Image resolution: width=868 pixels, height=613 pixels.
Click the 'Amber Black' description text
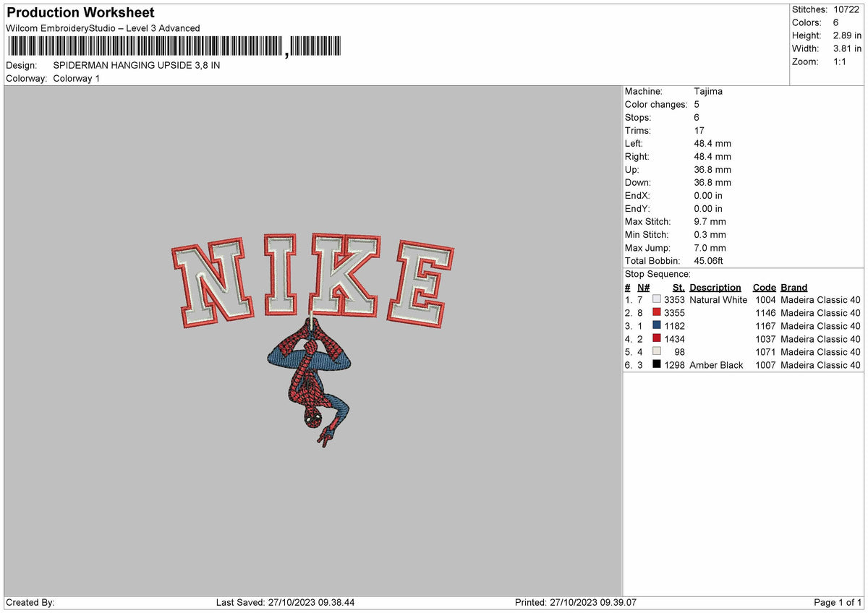(x=716, y=364)
